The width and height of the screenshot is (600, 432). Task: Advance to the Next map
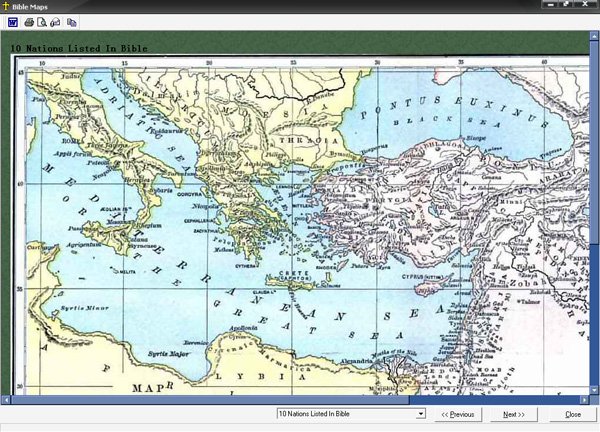click(514, 414)
